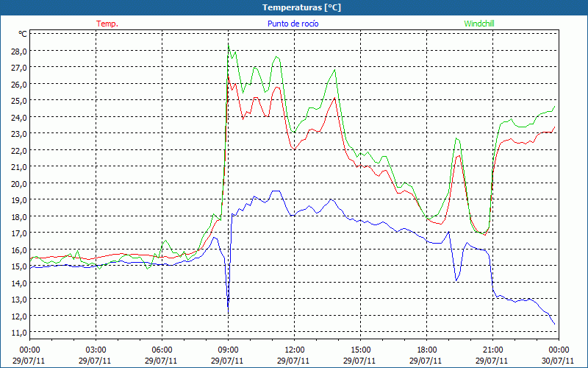Click the green Windchill peak near 09:00

229,46
